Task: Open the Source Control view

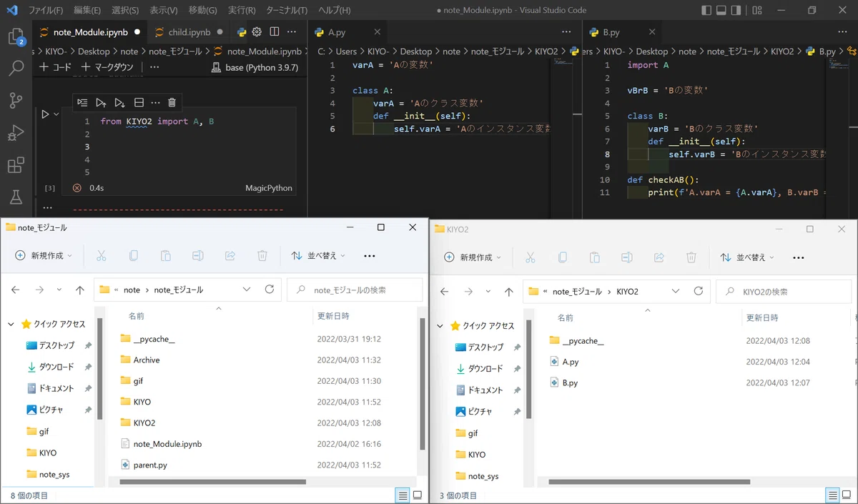Action: pyautogui.click(x=16, y=101)
